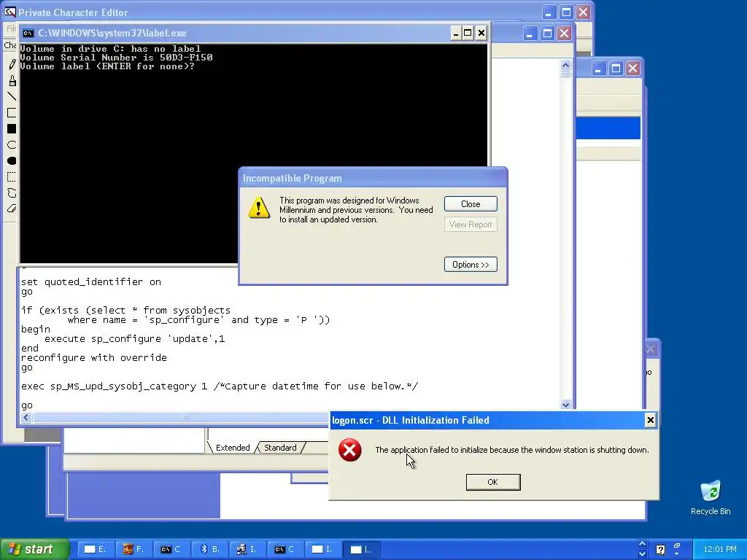Select the Pencil tool in Private Character Editor
The height and width of the screenshot is (560, 747).
12,64
